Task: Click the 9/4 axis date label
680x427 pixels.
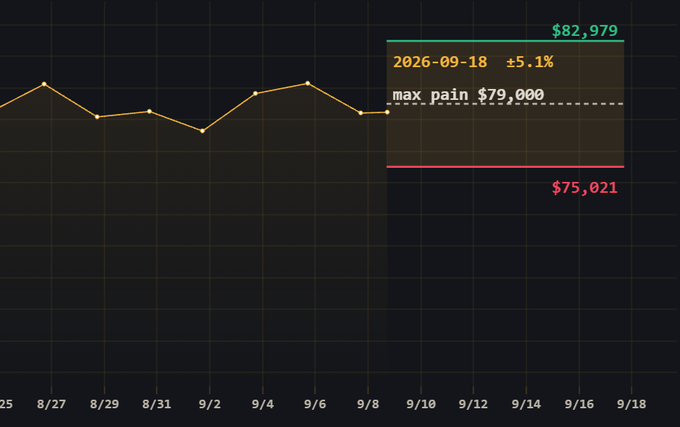Action: pos(262,404)
